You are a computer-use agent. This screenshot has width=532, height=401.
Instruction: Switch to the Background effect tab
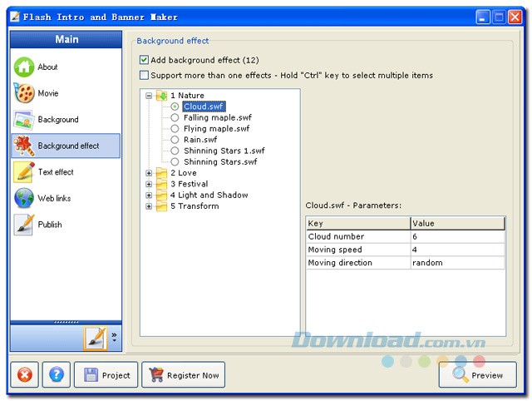click(66, 146)
